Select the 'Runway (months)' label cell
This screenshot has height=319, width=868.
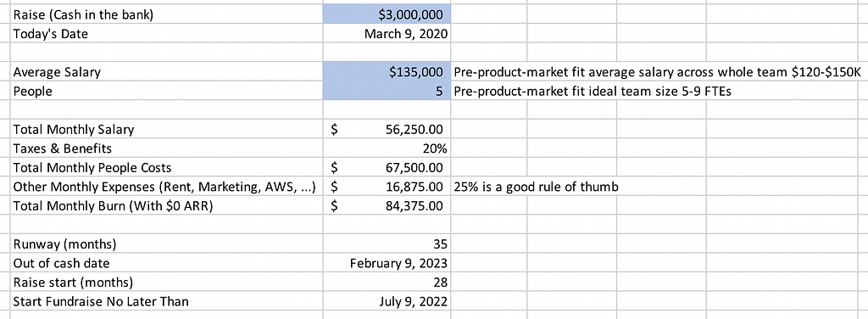pos(167,243)
